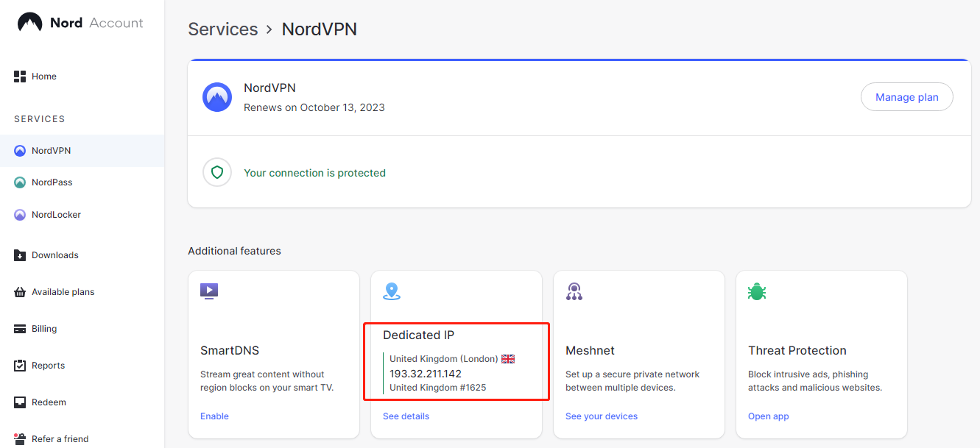The image size is (980, 448).
Task: Click See your devices under Meshnet
Action: pos(602,416)
